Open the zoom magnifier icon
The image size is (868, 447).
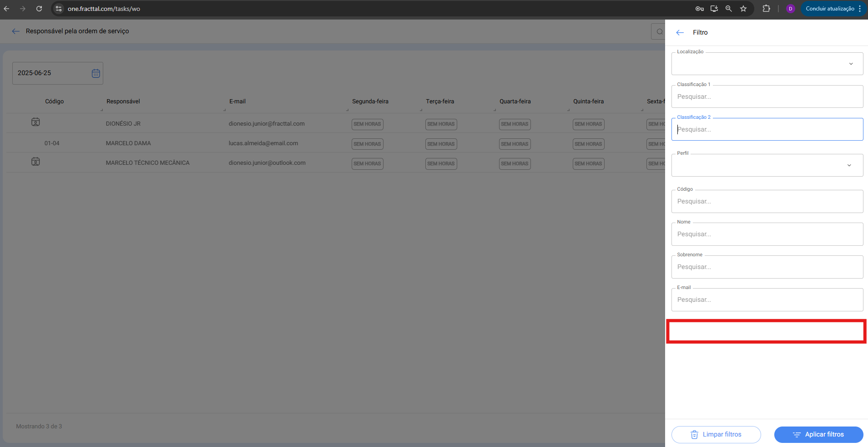click(729, 9)
